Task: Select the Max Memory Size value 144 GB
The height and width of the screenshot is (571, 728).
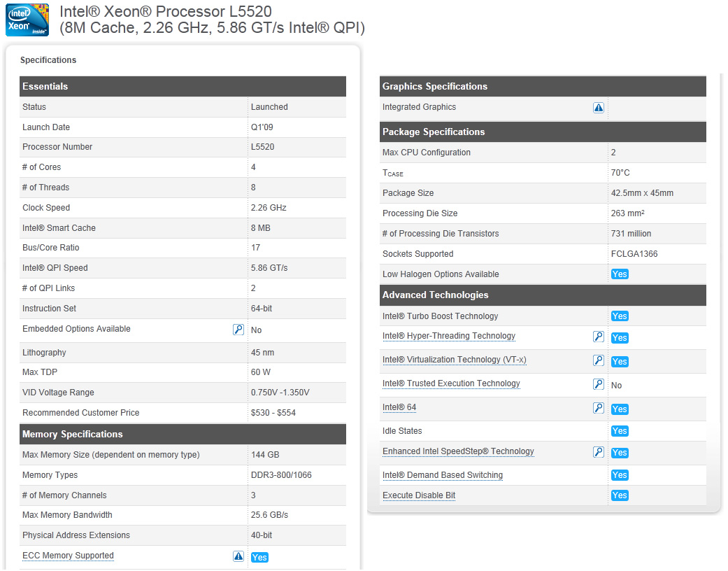Action: click(x=265, y=455)
